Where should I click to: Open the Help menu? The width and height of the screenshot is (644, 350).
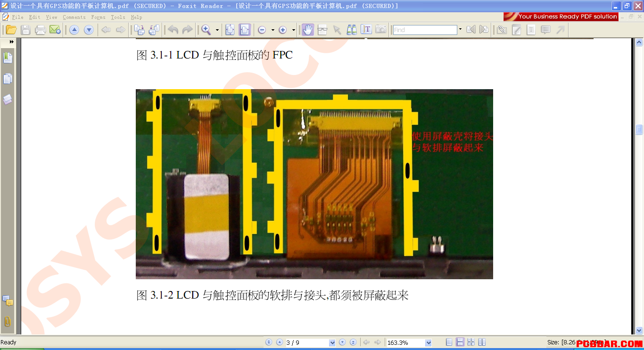(x=136, y=17)
